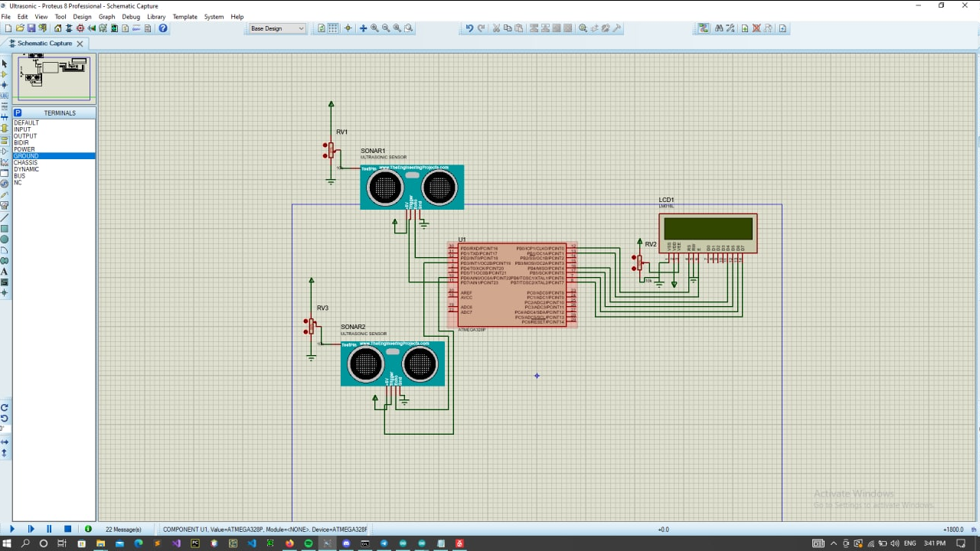Select CHASSIS in the terminals list
980x551 pixels.
[25, 163]
